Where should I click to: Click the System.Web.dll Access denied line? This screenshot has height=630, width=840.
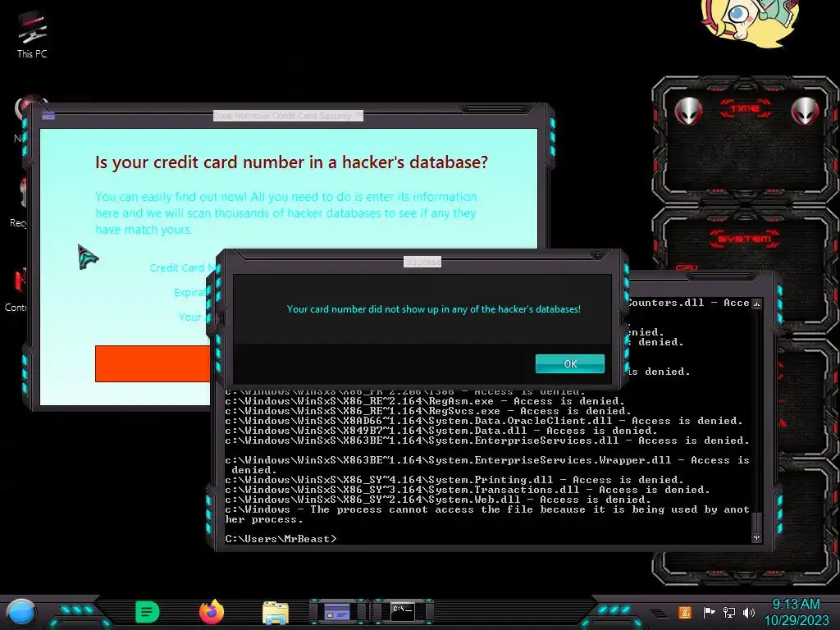tap(438, 500)
